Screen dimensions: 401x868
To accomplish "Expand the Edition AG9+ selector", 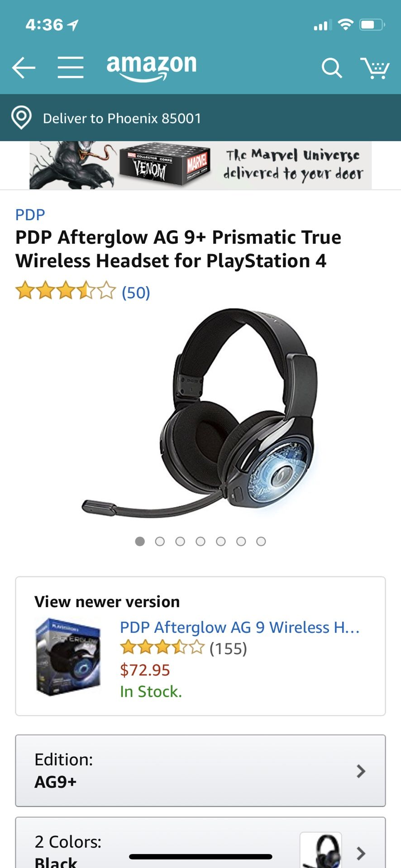I will 200,771.
